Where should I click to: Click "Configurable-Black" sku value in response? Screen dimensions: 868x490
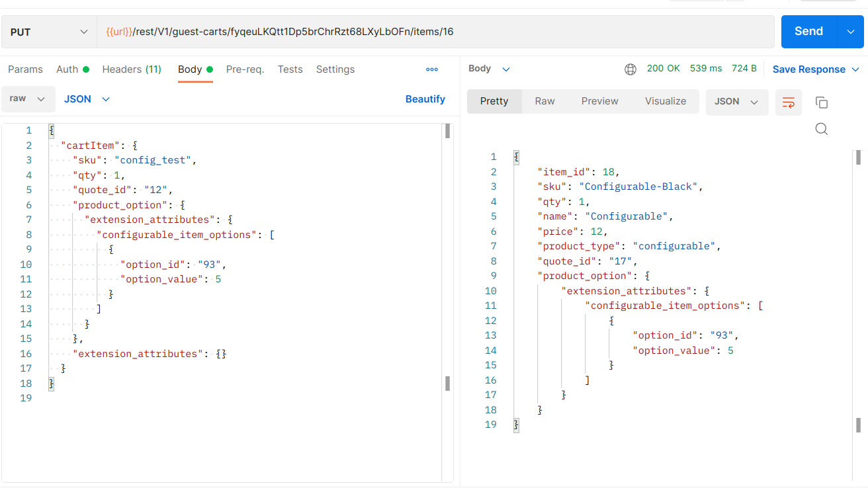(638, 186)
